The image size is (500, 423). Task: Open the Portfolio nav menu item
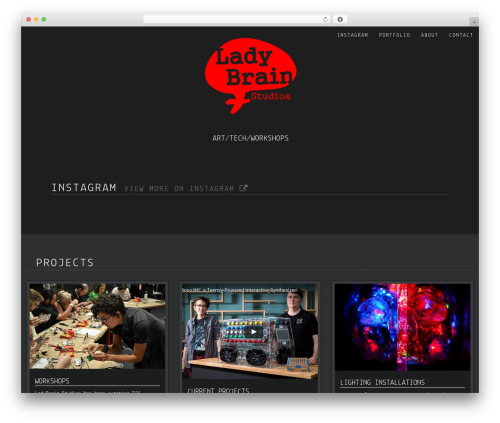[x=394, y=35]
